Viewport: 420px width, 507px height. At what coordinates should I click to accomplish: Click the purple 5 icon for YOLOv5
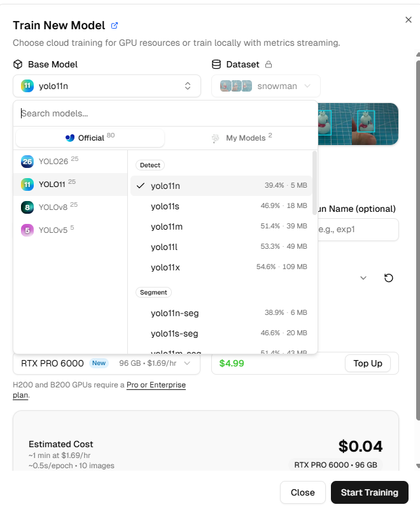pos(27,230)
